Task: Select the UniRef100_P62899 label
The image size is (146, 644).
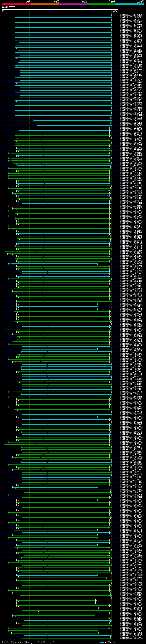Action: (x=131, y=231)
